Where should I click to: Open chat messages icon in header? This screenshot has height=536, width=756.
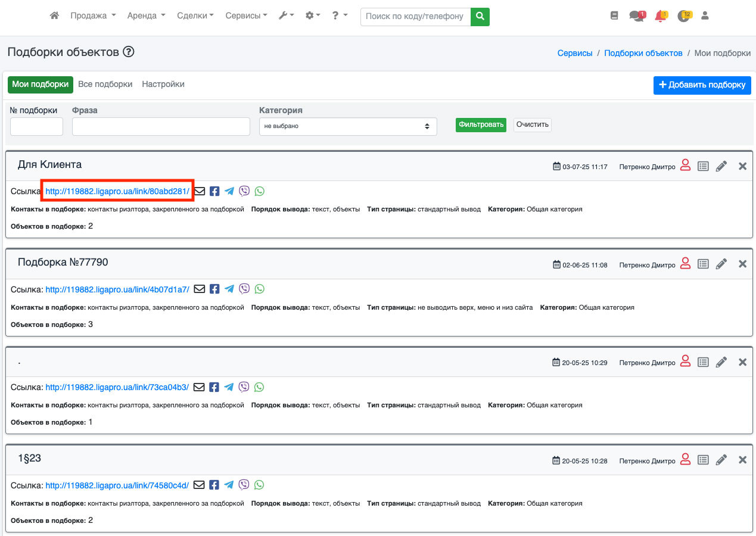point(636,16)
